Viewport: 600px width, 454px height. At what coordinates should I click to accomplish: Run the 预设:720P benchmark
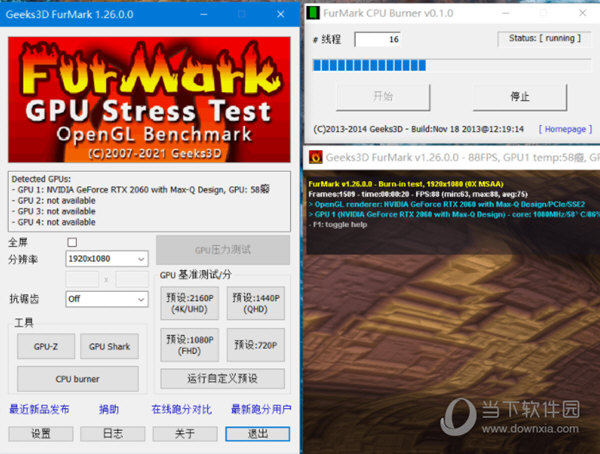tap(256, 345)
